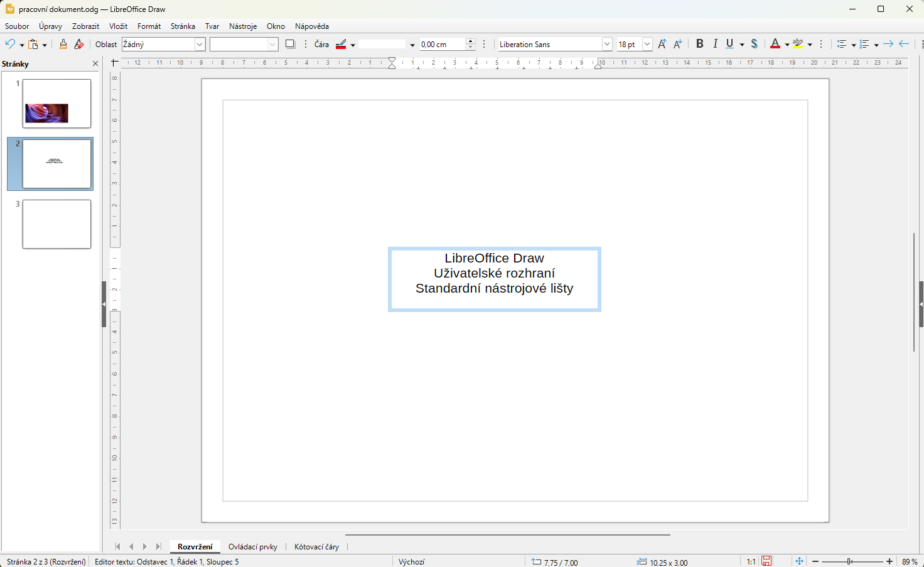Open the Okno menu
The height and width of the screenshot is (567, 924).
(x=276, y=26)
